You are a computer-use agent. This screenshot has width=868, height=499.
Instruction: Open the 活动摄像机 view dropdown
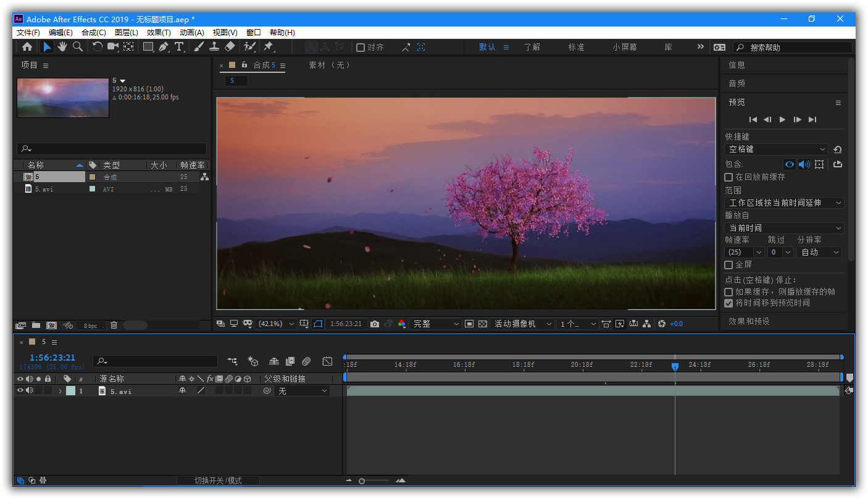(x=522, y=324)
